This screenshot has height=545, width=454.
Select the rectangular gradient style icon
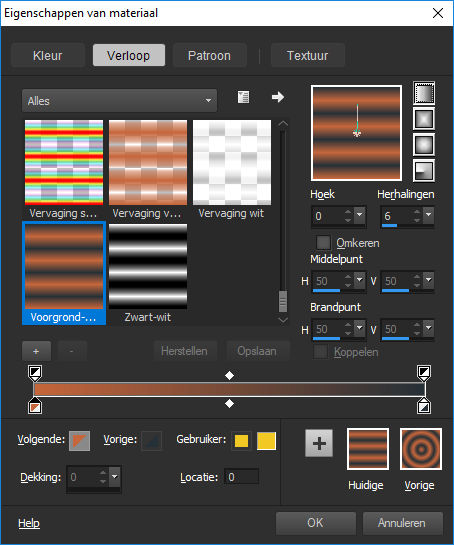(424, 119)
